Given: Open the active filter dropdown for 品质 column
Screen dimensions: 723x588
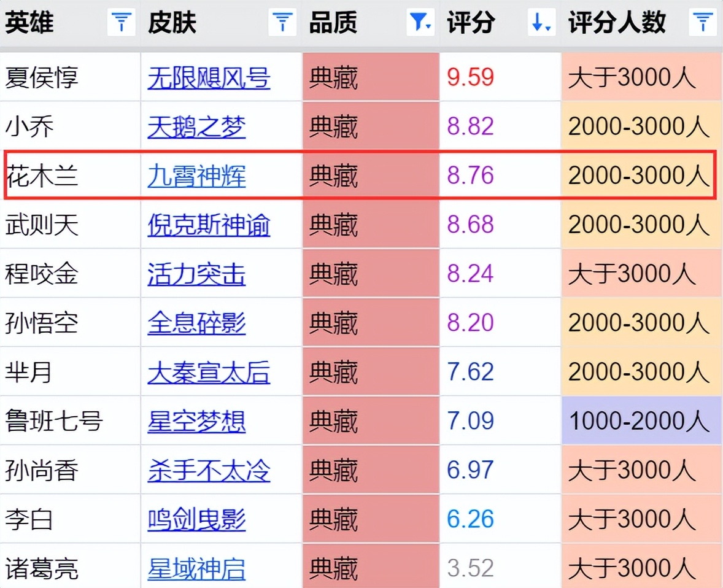Looking at the screenshot, I should (x=420, y=22).
